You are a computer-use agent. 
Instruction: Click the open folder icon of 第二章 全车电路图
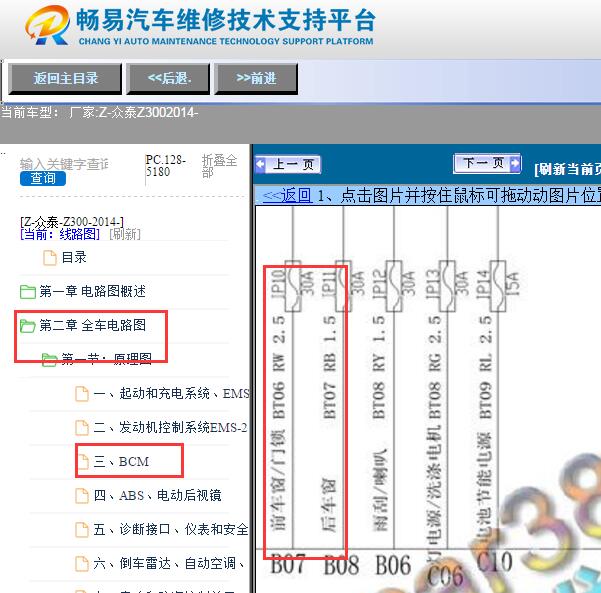point(28,325)
